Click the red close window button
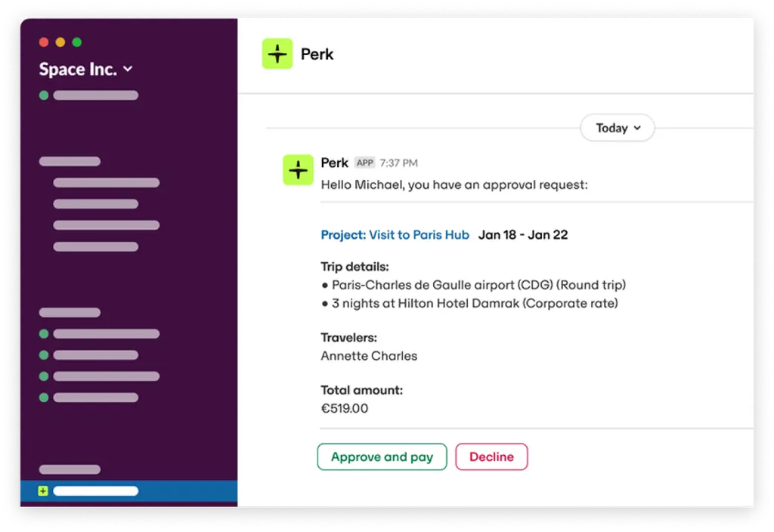 coord(43,42)
